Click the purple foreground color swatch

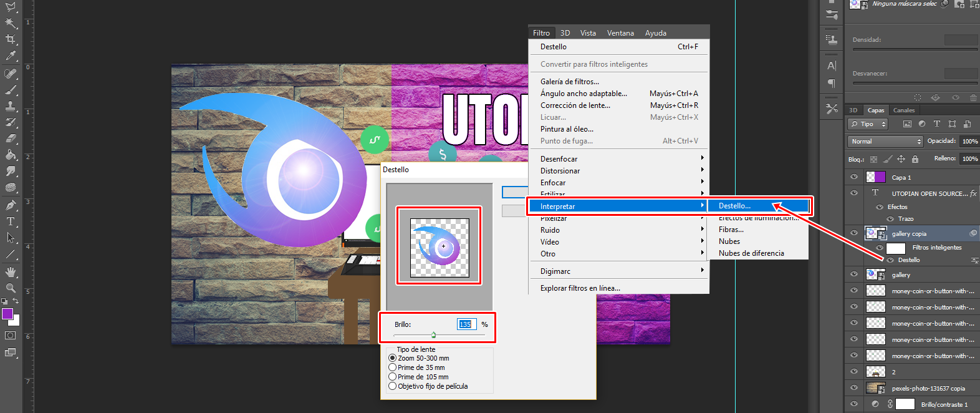click(7, 314)
